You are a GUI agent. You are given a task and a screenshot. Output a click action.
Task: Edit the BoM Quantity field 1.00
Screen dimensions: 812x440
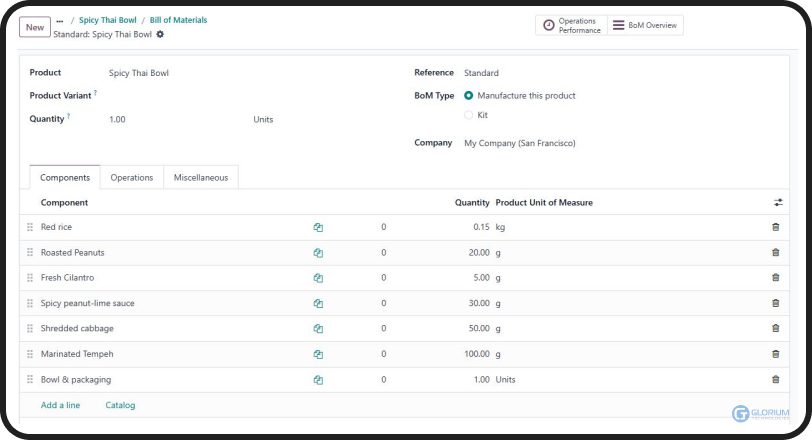coord(117,119)
